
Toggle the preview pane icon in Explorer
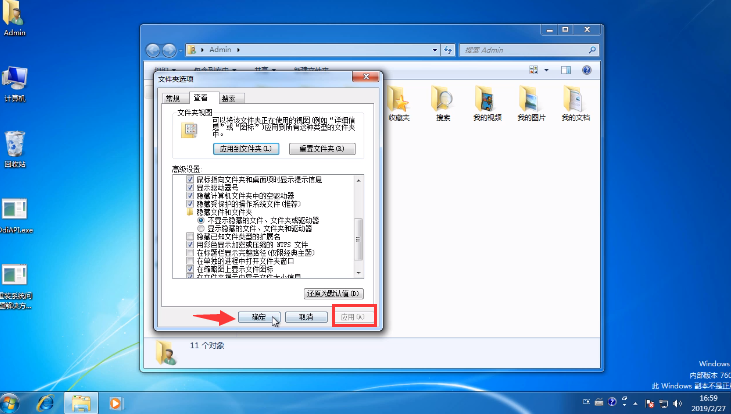point(566,70)
